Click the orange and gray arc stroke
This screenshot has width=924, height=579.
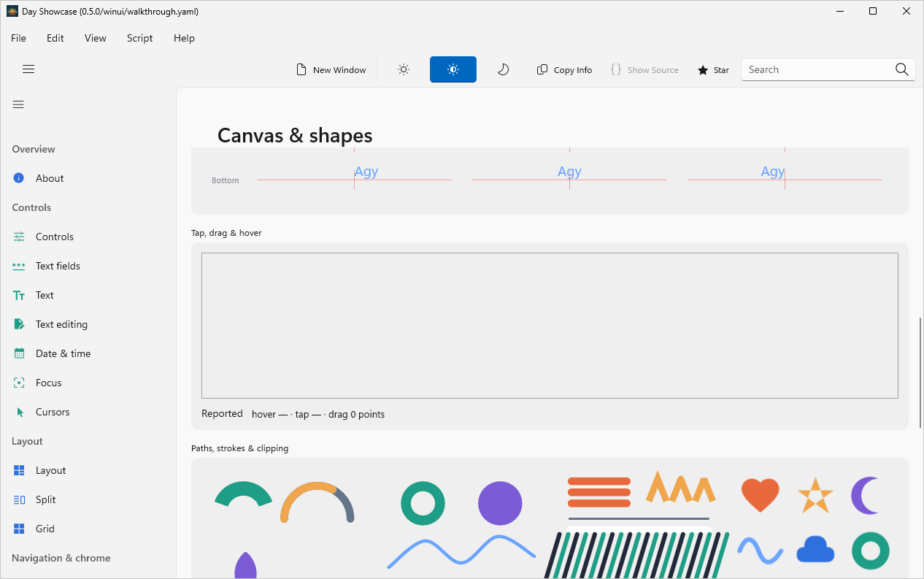[317, 502]
